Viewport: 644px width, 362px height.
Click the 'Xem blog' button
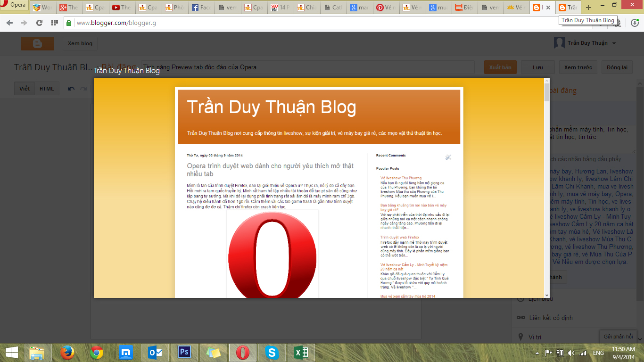80,43
